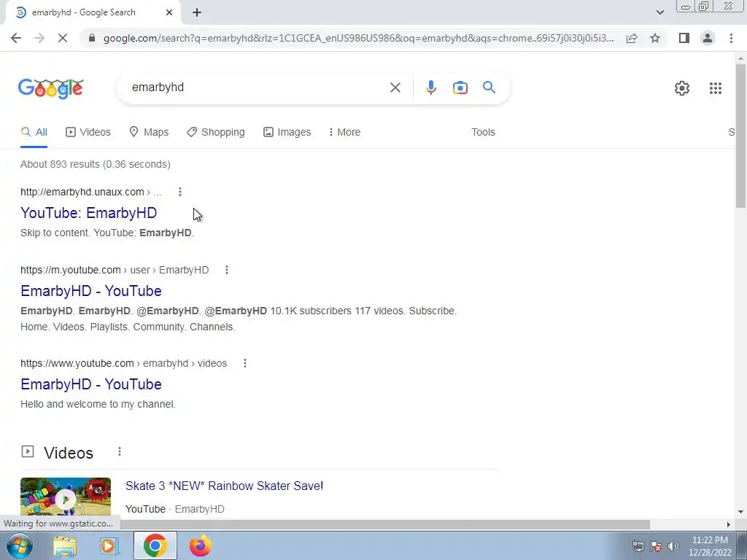This screenshot has height=560, width=747.
Task: Expand the tab search chevron
Action: click(659, 12)
